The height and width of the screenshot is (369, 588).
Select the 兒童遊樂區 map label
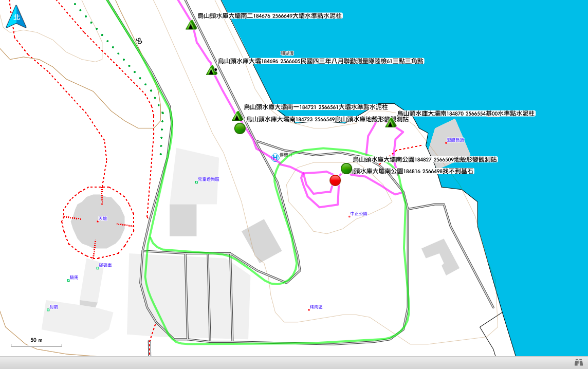(x=208, y=180)
